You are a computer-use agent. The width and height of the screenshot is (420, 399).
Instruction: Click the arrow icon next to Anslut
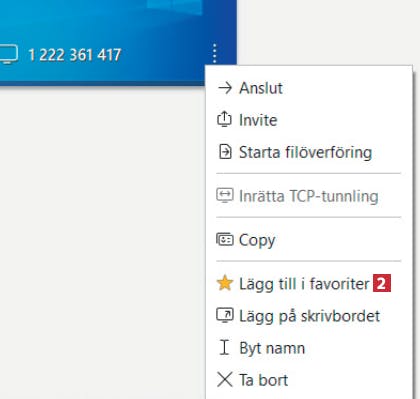[225, 88]
